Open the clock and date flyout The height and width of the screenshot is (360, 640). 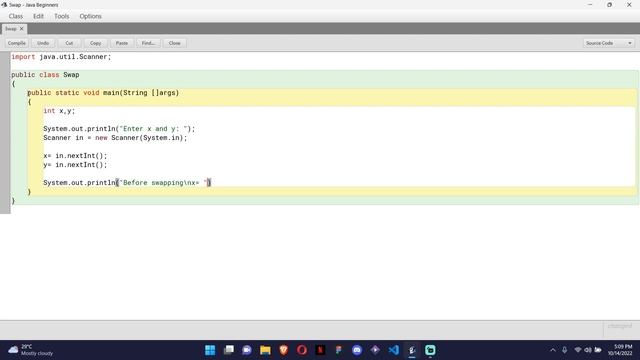coord(620,350)
